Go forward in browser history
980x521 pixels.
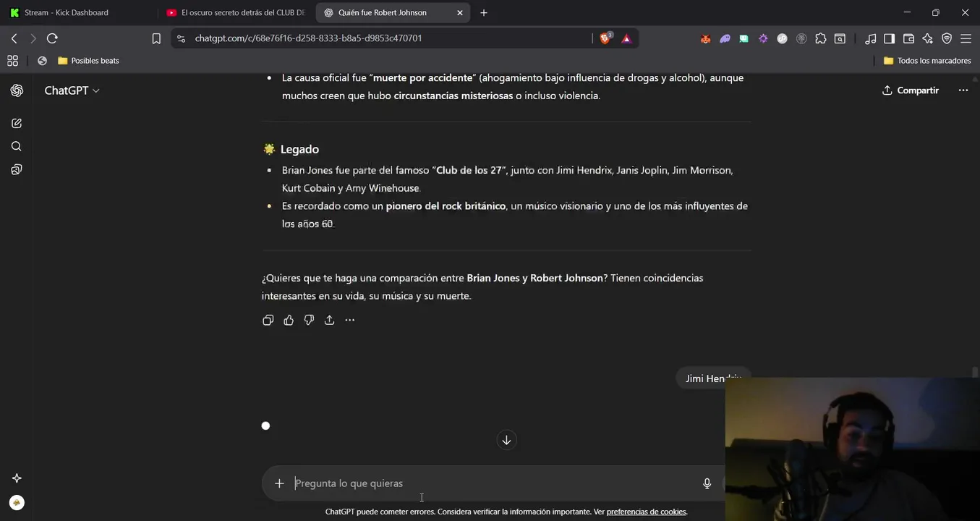tap(33, 38)
